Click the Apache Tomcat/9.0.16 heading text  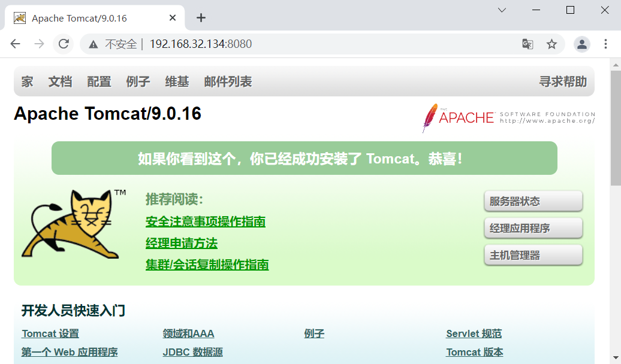pyautogui.click(x=108, y=114)
